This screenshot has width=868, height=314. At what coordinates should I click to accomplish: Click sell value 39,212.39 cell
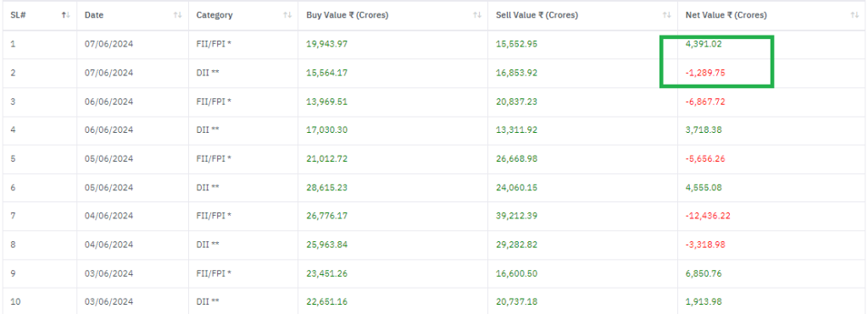516,216
